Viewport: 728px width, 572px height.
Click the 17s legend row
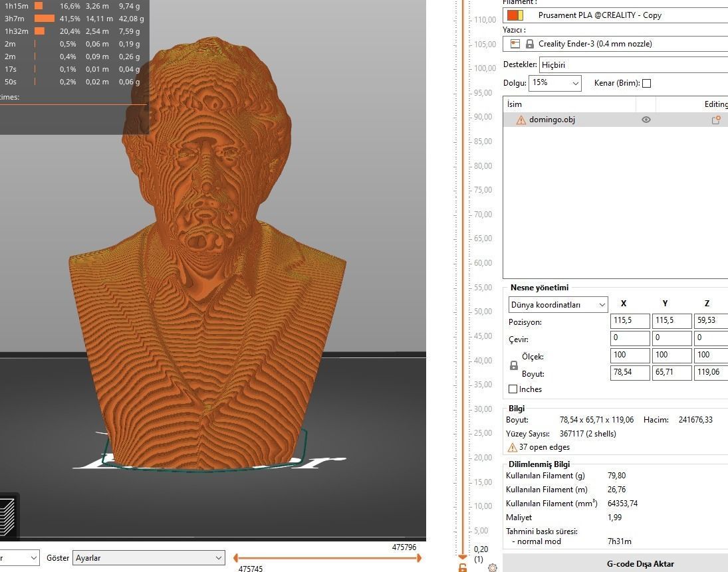[x=72, y=69]
